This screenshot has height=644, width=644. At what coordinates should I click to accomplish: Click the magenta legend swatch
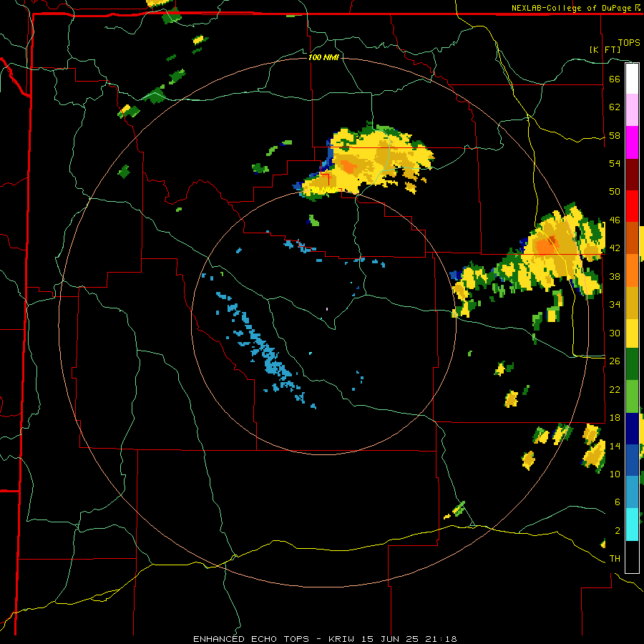[632, 142]
